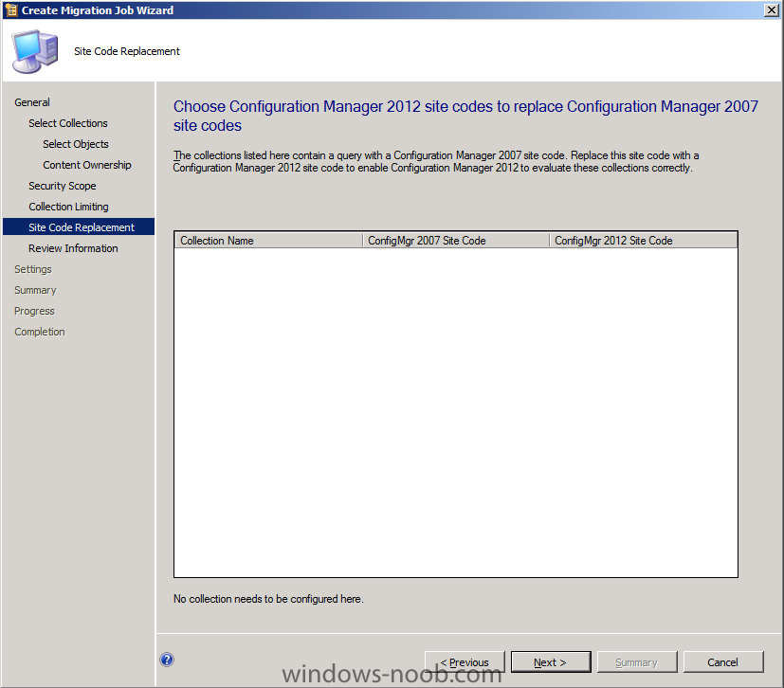The height and width of the screenshot is (688, 784).
Task: Sort by the Collection Name column header
Action: 268,241
